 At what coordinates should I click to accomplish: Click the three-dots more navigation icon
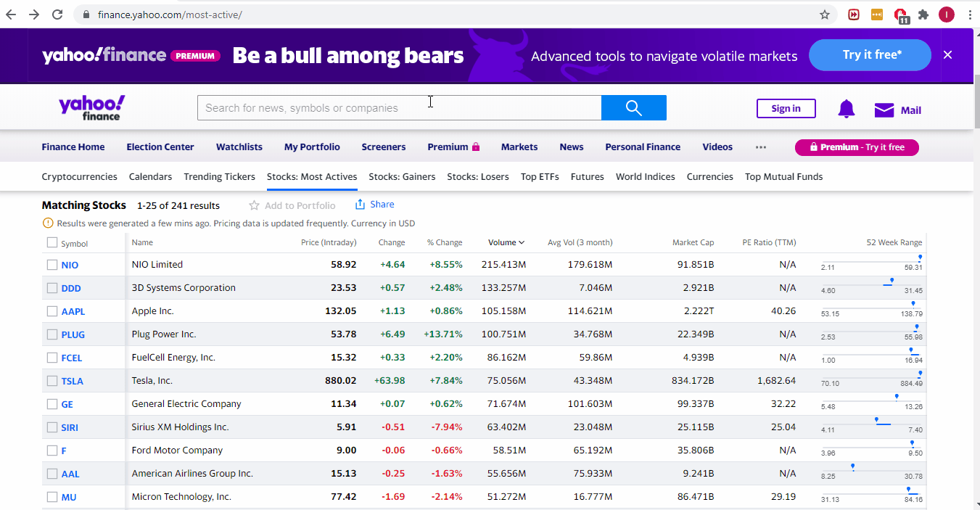pos(760,147)
